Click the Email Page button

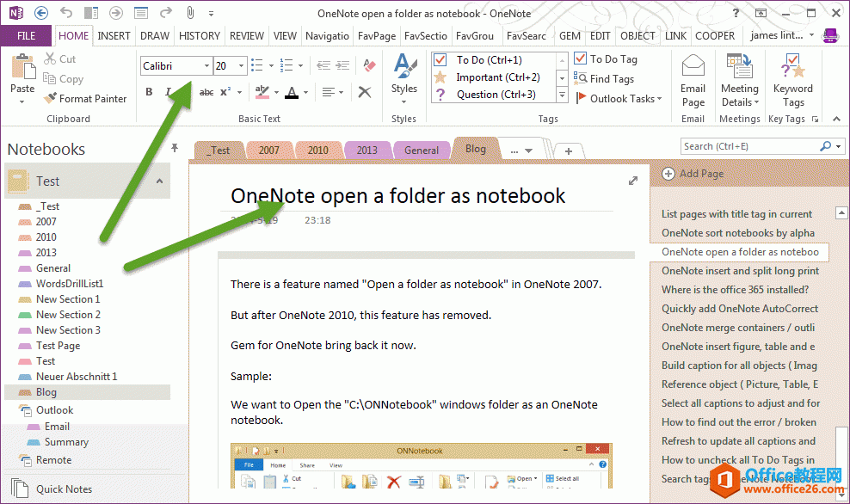coord(693,82)
